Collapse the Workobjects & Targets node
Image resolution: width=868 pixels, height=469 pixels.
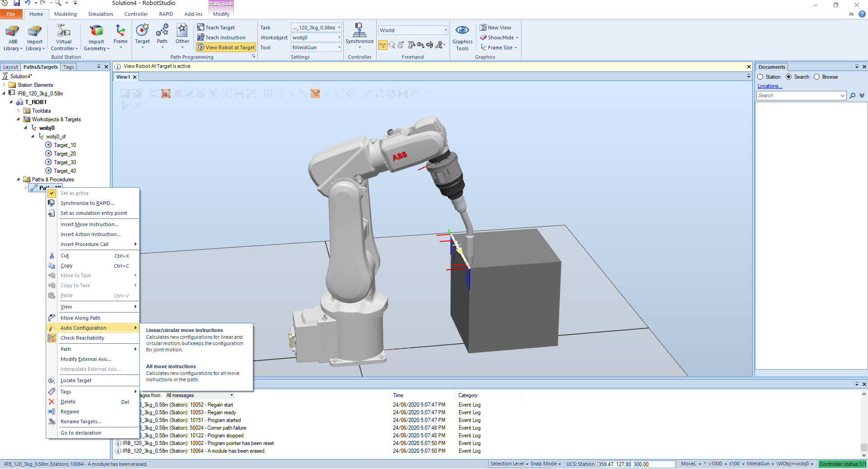19,119
